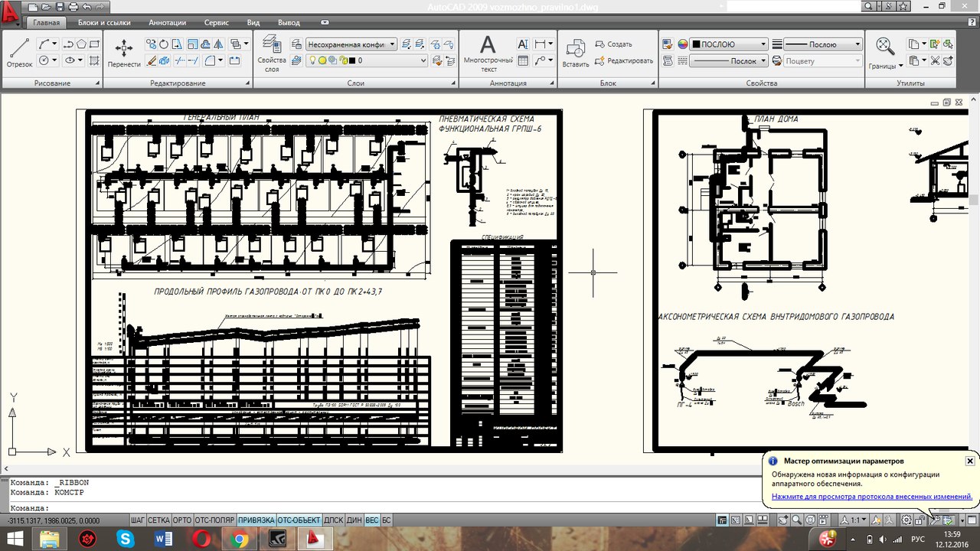Open the Блоки и ссылки tab

click(x=103, y=23)
